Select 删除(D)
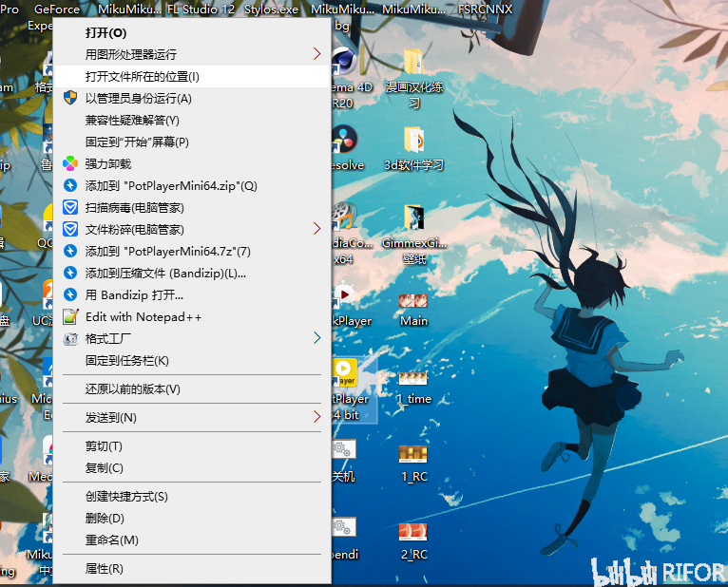728x587 pixels. (x=191, y=519)
